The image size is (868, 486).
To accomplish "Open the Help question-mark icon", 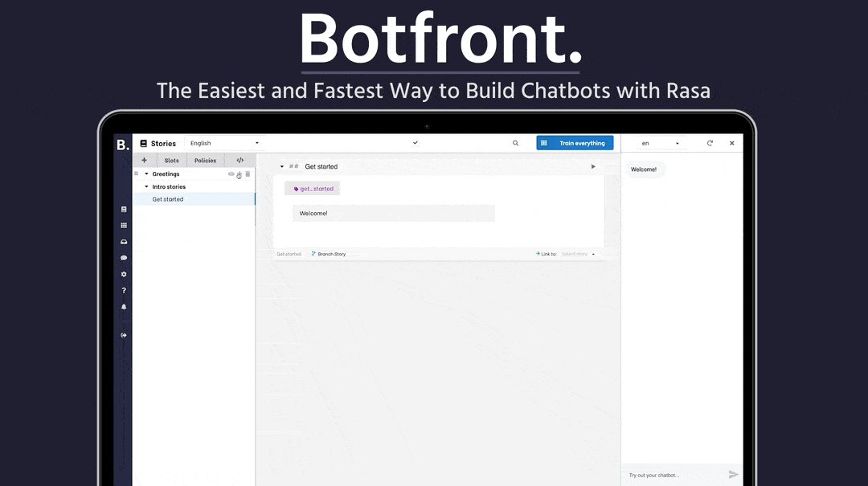I will pyautogui.click(x=124, y=290).
